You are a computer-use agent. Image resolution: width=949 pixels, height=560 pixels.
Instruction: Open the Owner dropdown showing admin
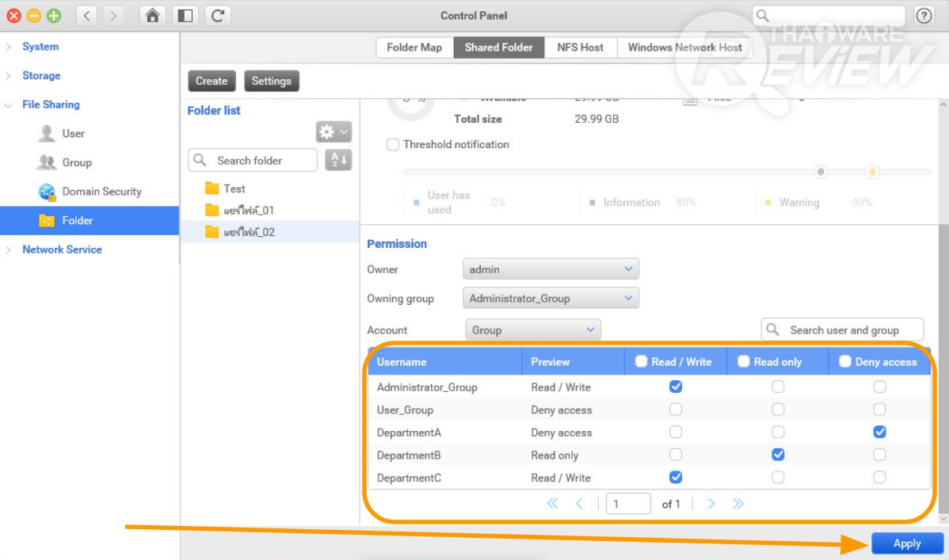click(551, 269)
